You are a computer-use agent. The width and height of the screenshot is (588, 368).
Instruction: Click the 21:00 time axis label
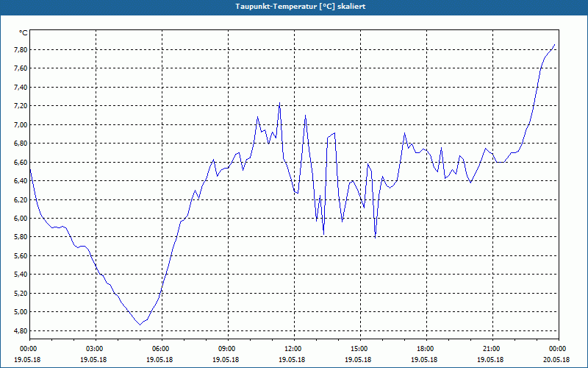492,349
